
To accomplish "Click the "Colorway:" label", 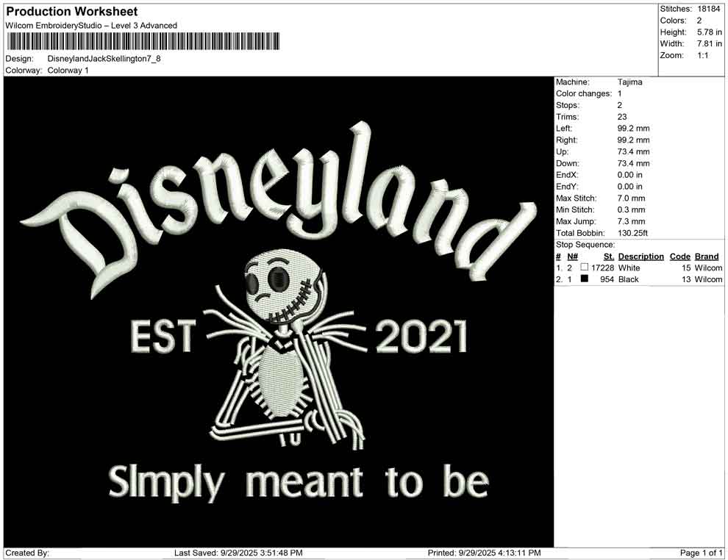I will [x=24, y=71].
